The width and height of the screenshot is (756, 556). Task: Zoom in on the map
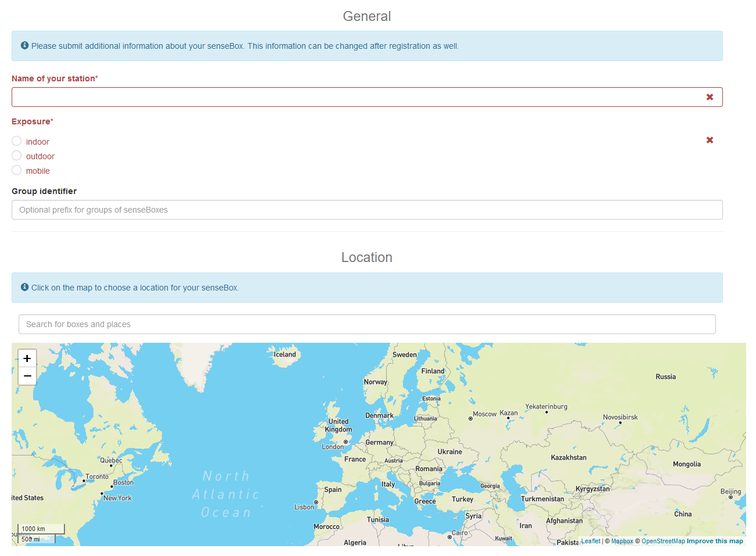pos(27,358)
